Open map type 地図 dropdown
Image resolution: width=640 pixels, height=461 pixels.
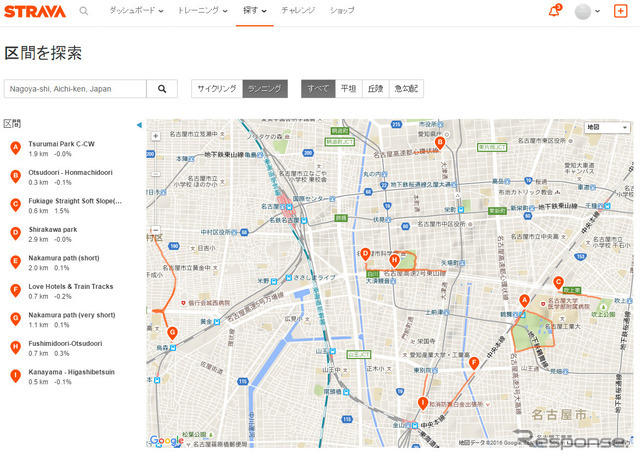tap(607, 127)
